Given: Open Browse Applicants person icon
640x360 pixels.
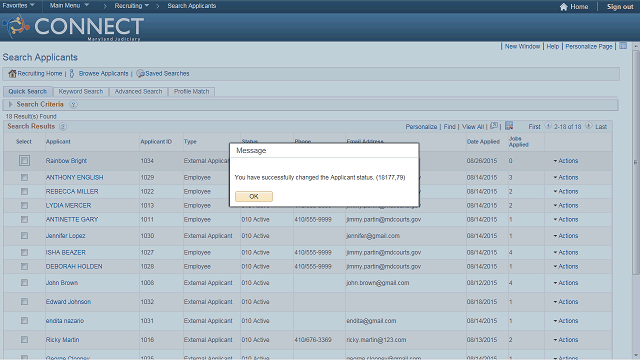Looking at the screenshot, I should coord(72,73).
